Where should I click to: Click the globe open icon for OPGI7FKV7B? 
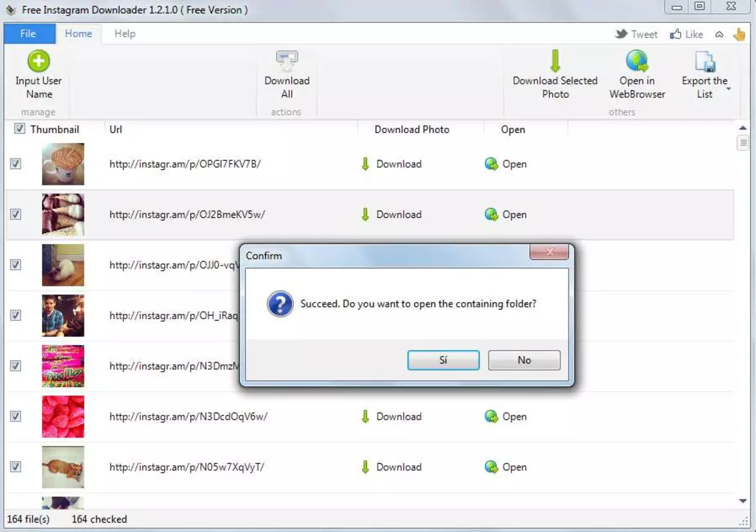point(491,164)
